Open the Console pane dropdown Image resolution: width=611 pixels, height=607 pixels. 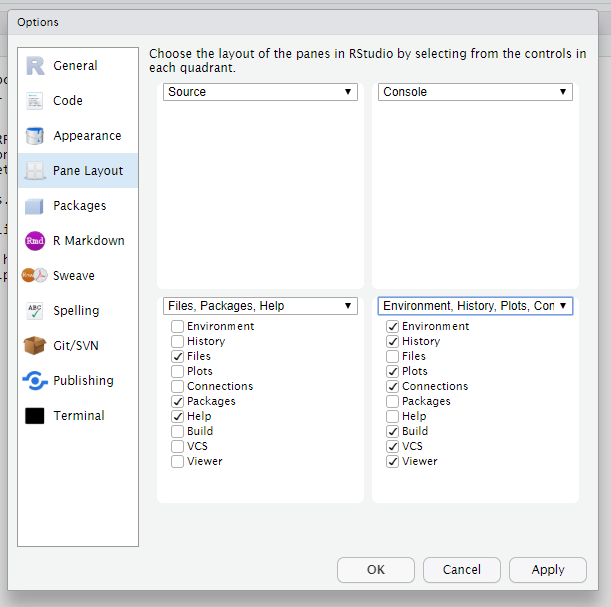(475, 92)
